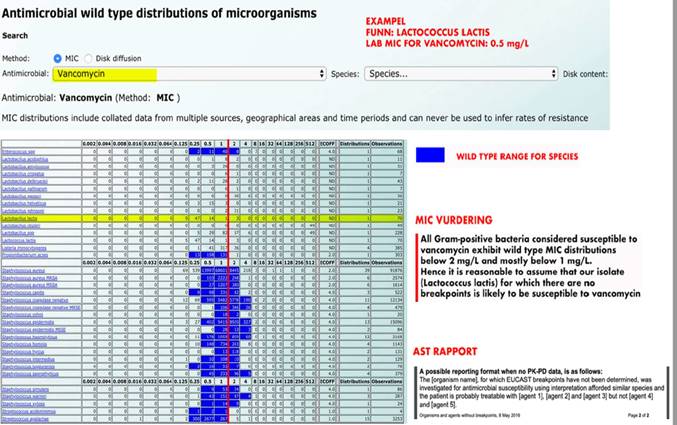Open the Antimicrobial dropdown showing Vancomycin
This screenshot has width=677, height=425.
[190, 74]
